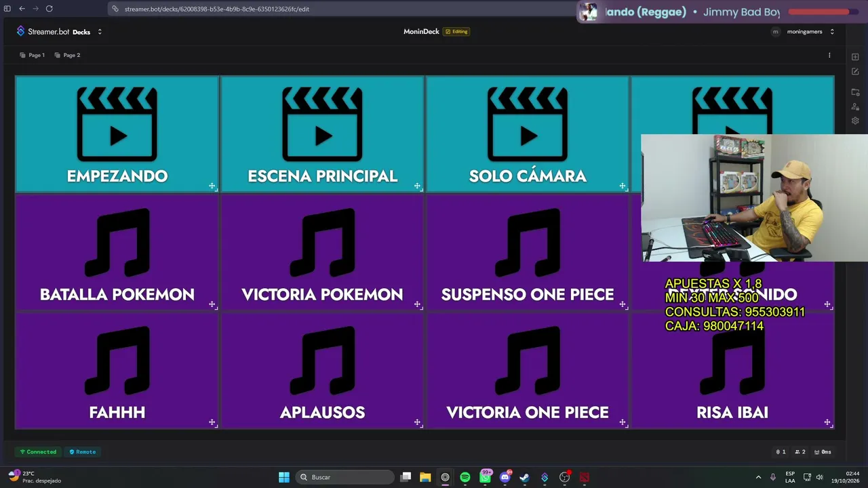Click the RISA IBAI label text
Viewport: 868px width, 488px height.
732,413
